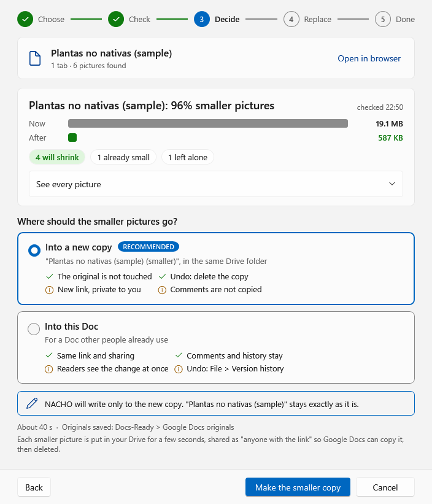
Task: Click '1 tab · 6 pictures found' text
Action: [x=88, y=66]
